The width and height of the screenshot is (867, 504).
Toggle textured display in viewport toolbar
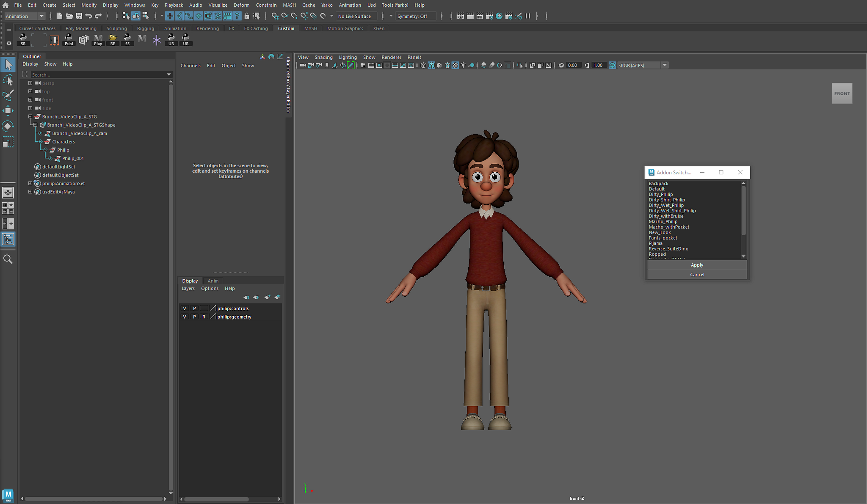pyautogui.click(x=455, y=65)
